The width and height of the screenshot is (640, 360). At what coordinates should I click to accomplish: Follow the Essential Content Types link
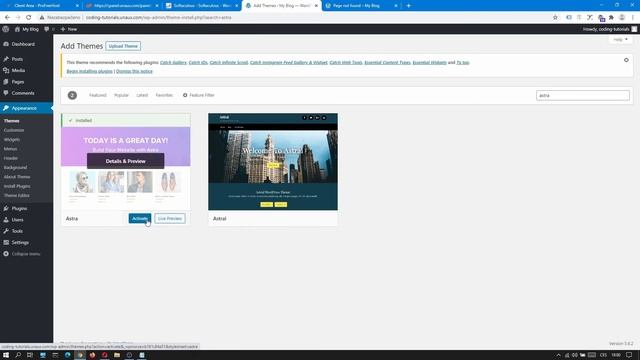click(387, 62)
